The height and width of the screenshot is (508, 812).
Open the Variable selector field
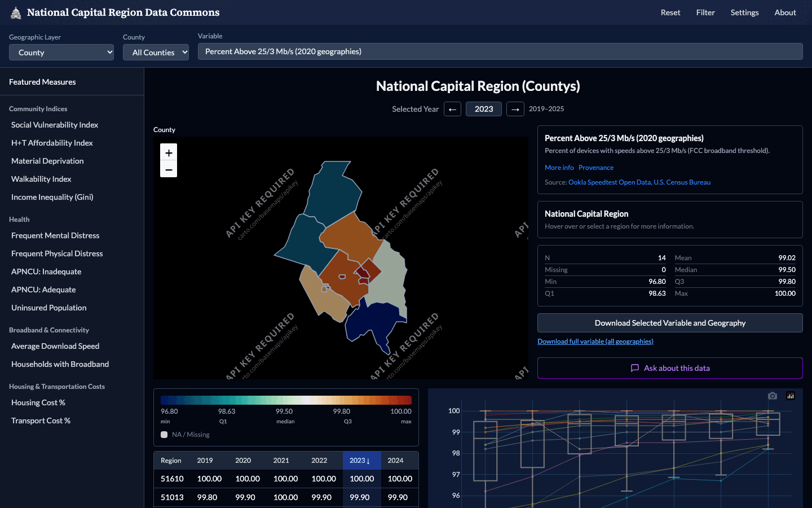click(x=500, y=51)
